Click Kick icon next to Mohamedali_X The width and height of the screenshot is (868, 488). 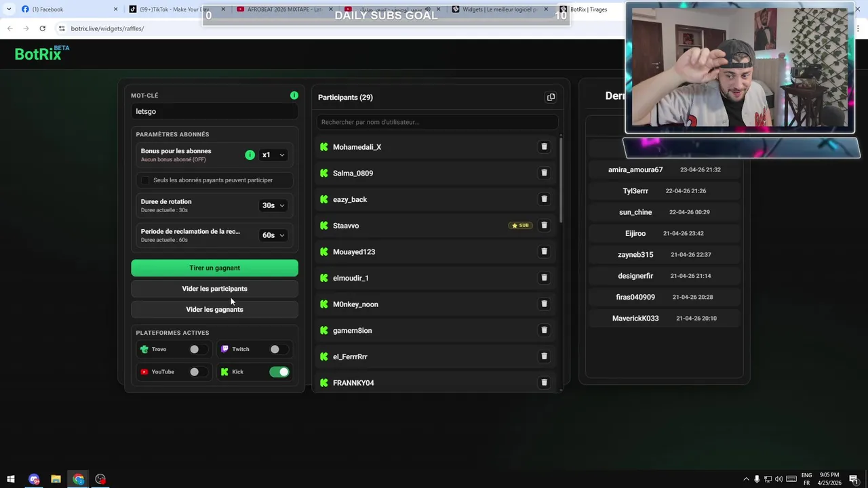click(x=324, y=147)
